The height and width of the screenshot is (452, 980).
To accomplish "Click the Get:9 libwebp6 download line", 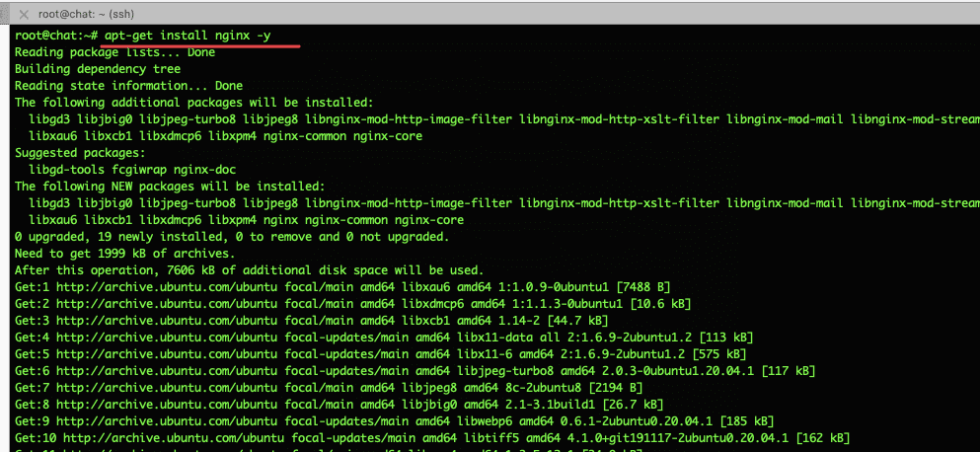I will coord(395,421).
